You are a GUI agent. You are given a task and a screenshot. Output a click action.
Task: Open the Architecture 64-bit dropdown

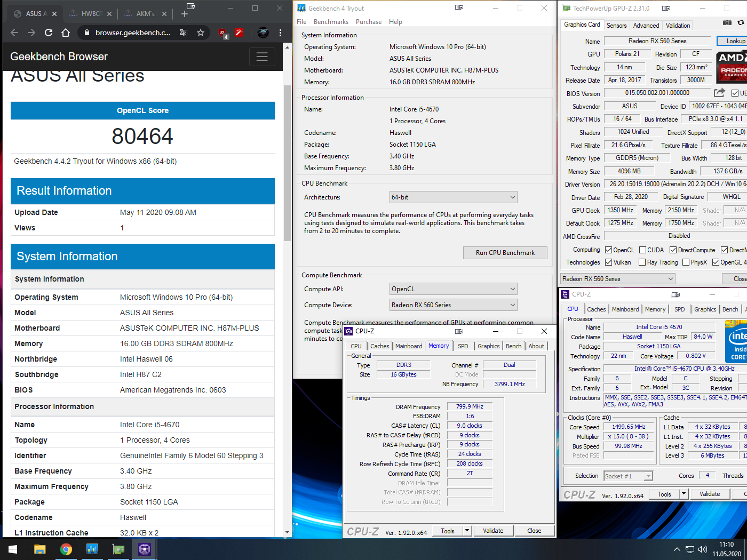click(x=454, y=197)
